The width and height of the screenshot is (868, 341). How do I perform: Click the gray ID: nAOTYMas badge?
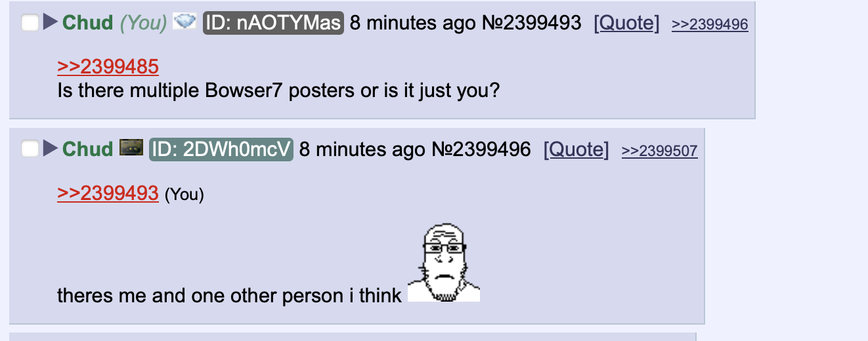[x=273, y=23]
